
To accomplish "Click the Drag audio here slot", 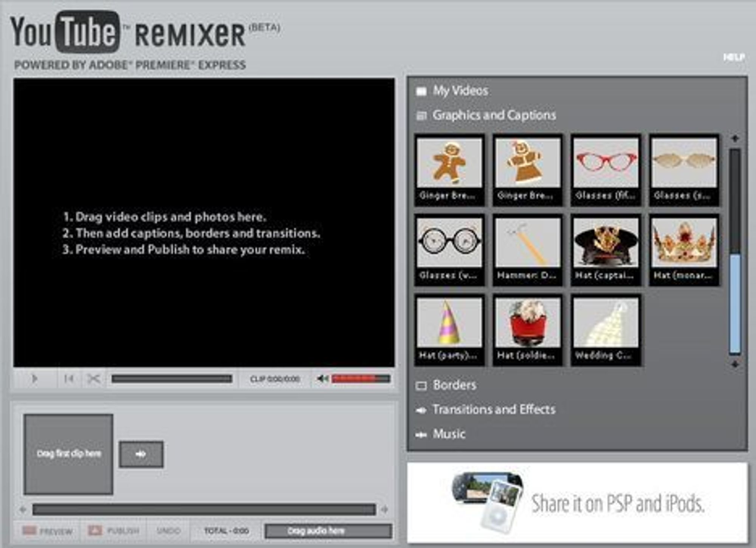I will pos(328,531).
